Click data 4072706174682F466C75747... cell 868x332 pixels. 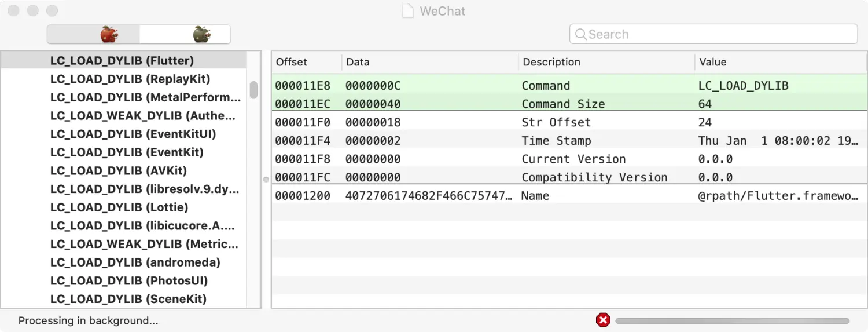(429, 196)
